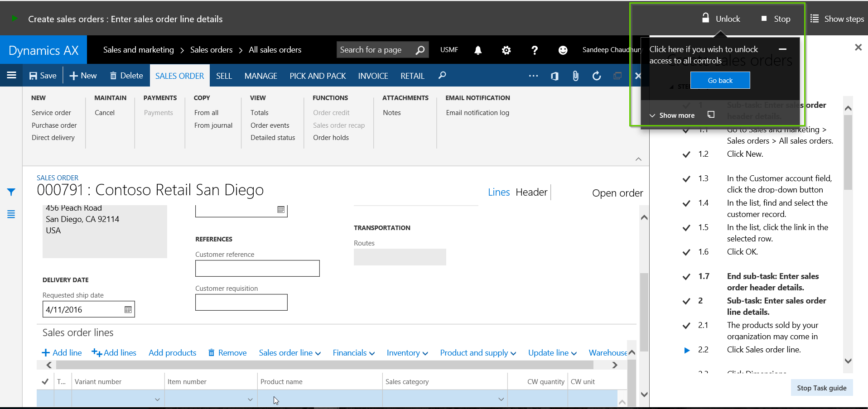
Task: Open the PICK AND PACK tab
Action: point(318,76)
